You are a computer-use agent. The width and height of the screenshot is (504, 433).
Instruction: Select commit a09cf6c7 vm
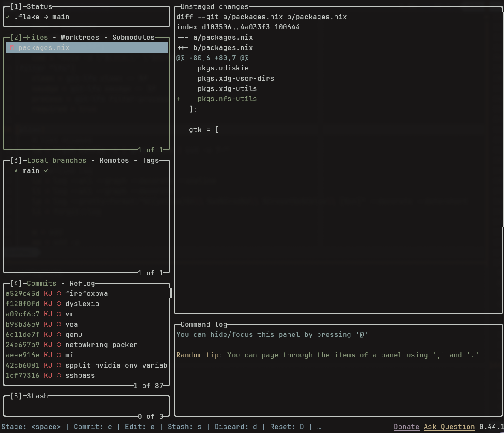pos(87,314)
